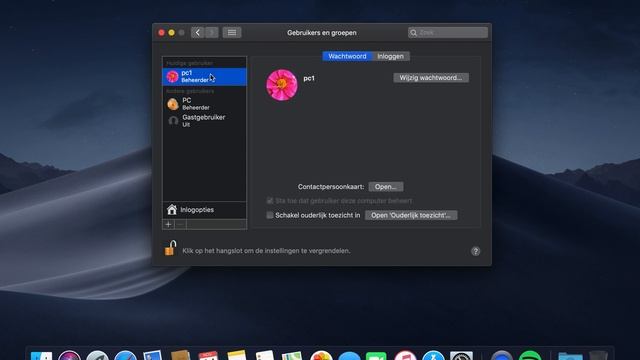
Task: Open App Store from the dock
Action: click(x=433, y=356)
